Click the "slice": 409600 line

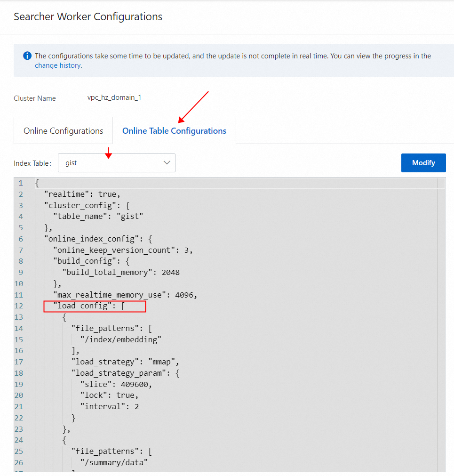coord(116,384)
